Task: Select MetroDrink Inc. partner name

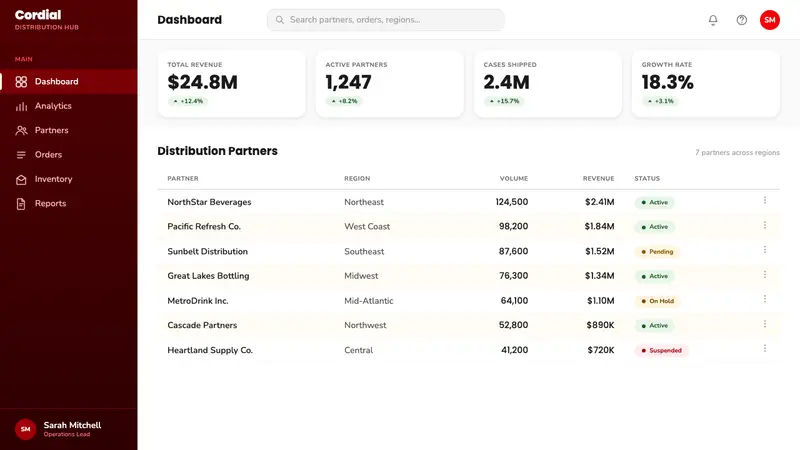Action: pyautogui.click(x=198, y=301)
